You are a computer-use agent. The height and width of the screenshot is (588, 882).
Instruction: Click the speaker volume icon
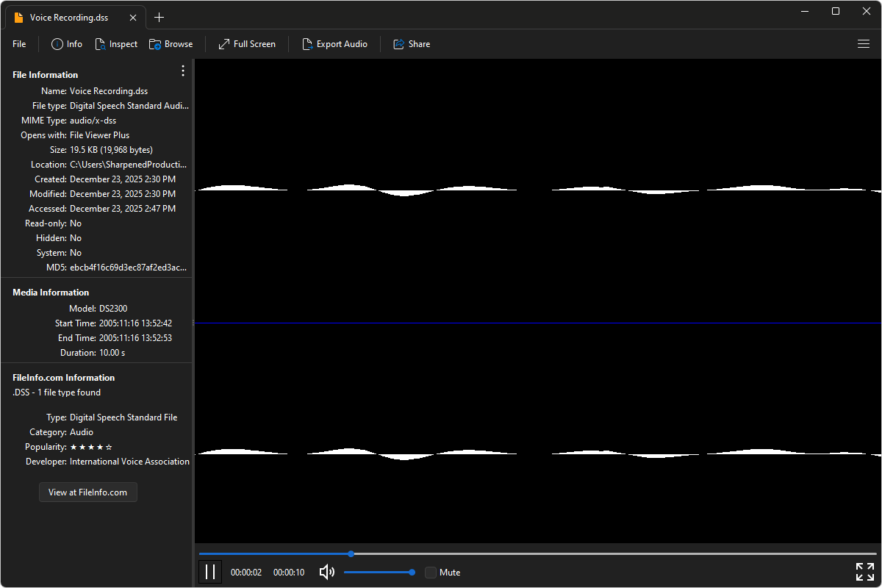pos(327,572)
